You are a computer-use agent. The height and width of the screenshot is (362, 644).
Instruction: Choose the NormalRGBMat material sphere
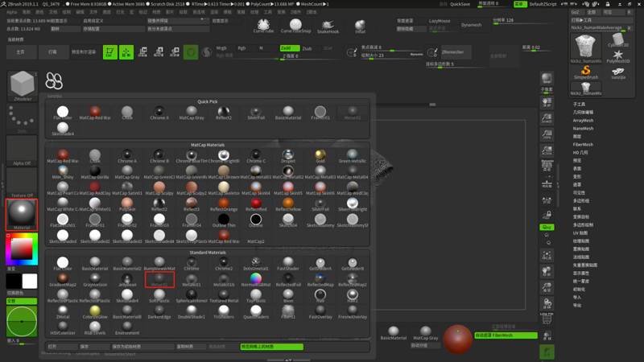pos(255,279)
